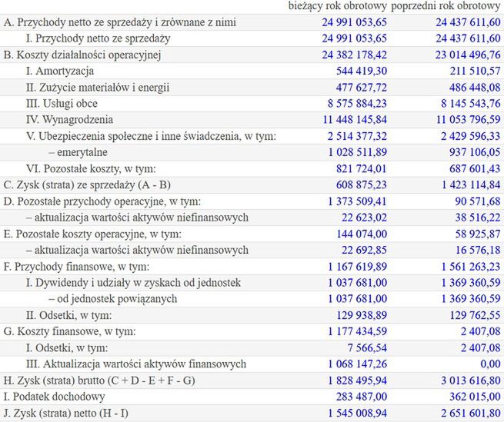This screenshot has height=422, width=504.
Task: Select previous-year value 8 145 543,76
Action: click(x=471, y=104)
